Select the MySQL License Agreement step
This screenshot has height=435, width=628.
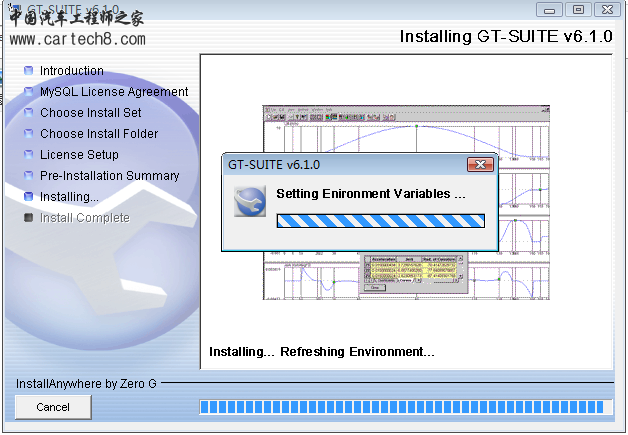point(114,92)
